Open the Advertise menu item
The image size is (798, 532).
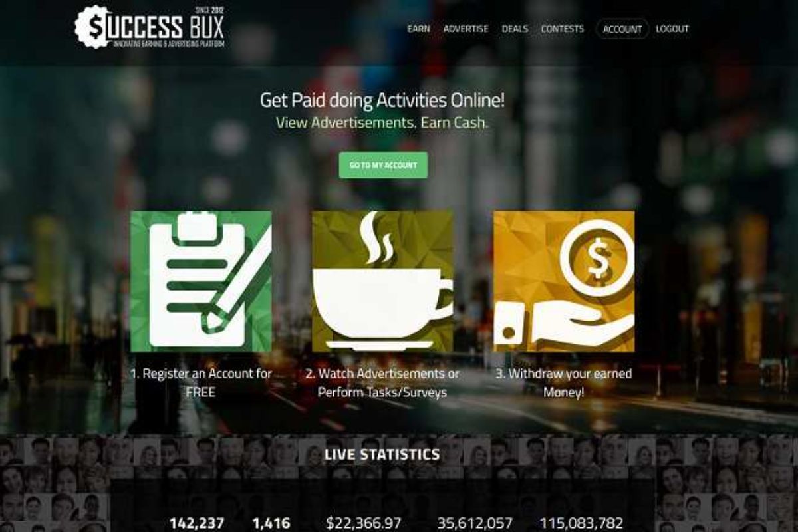pos(465,29)
